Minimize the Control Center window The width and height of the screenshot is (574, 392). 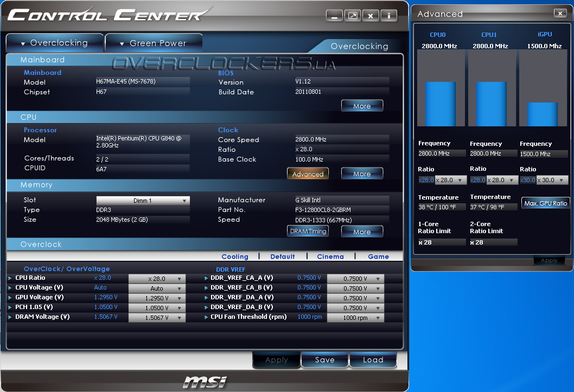335,16
